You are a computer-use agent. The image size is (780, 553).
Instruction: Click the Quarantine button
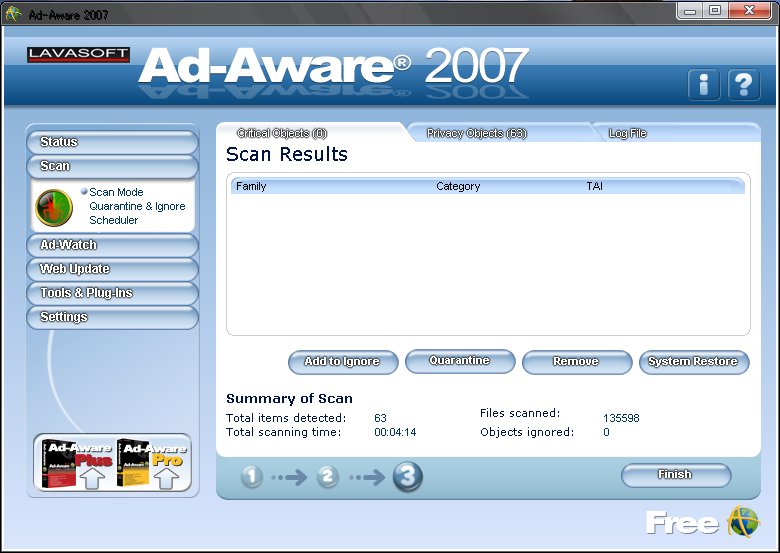(460, 361)
